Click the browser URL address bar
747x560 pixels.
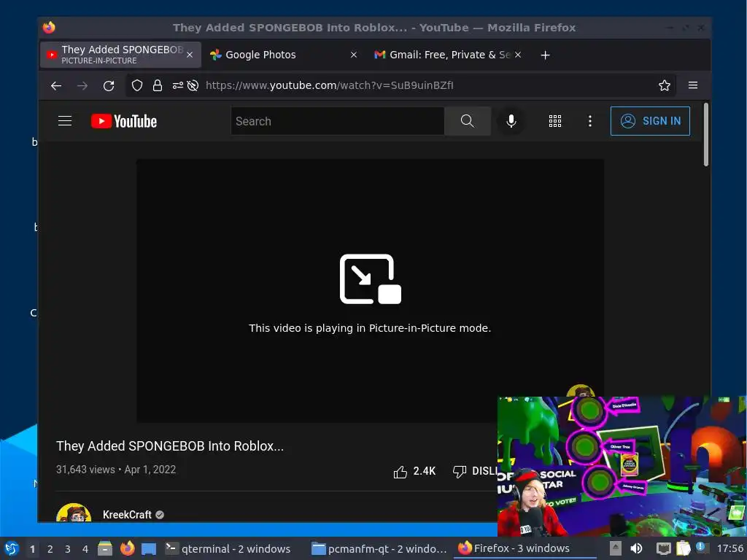point(400,86)
